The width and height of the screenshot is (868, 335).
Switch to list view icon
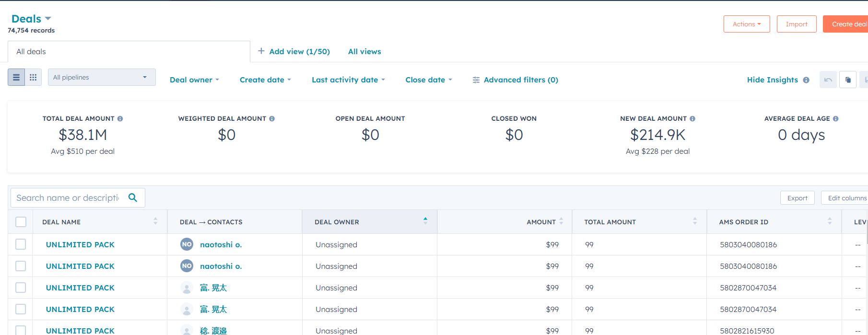tap(16, 77)
